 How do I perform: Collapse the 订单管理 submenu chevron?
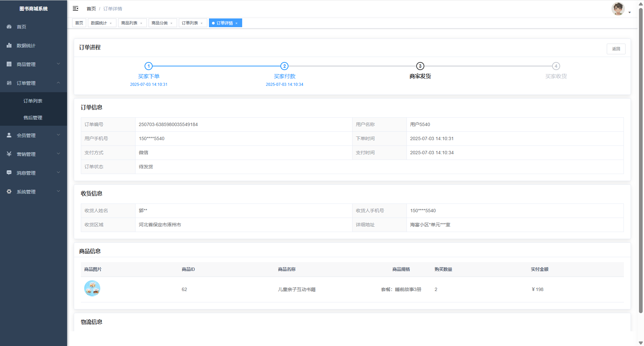point(58,83)
